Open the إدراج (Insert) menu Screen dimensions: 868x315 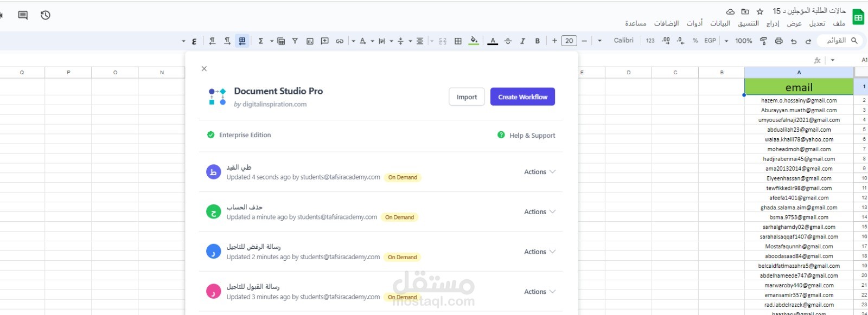[x=773, y=23]
